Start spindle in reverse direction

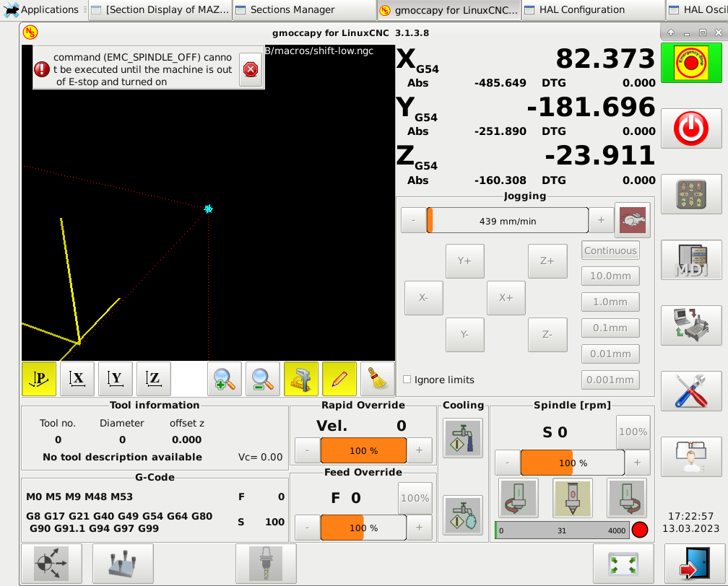[519, 498]
